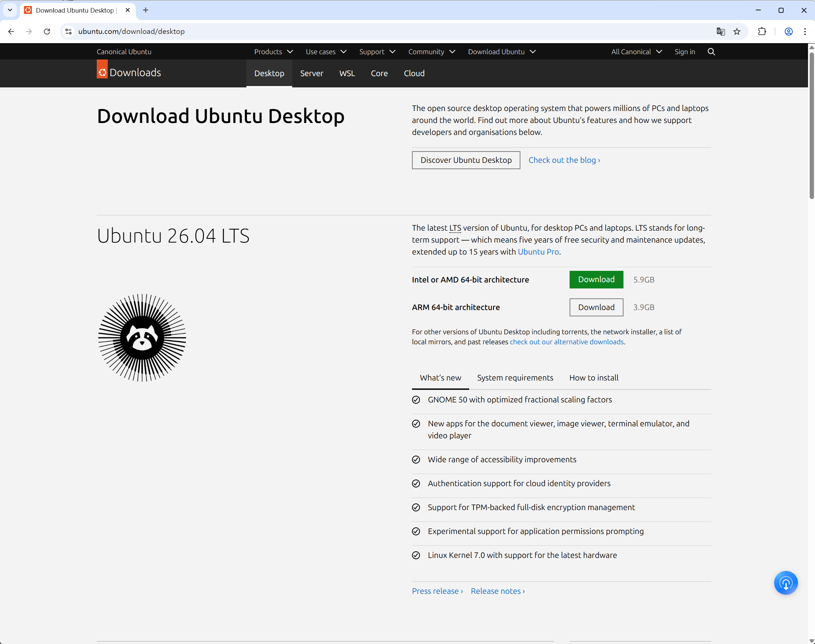The image size is (815, 644).
Task: Open the How to install tab
Action: tap(594, 377)
